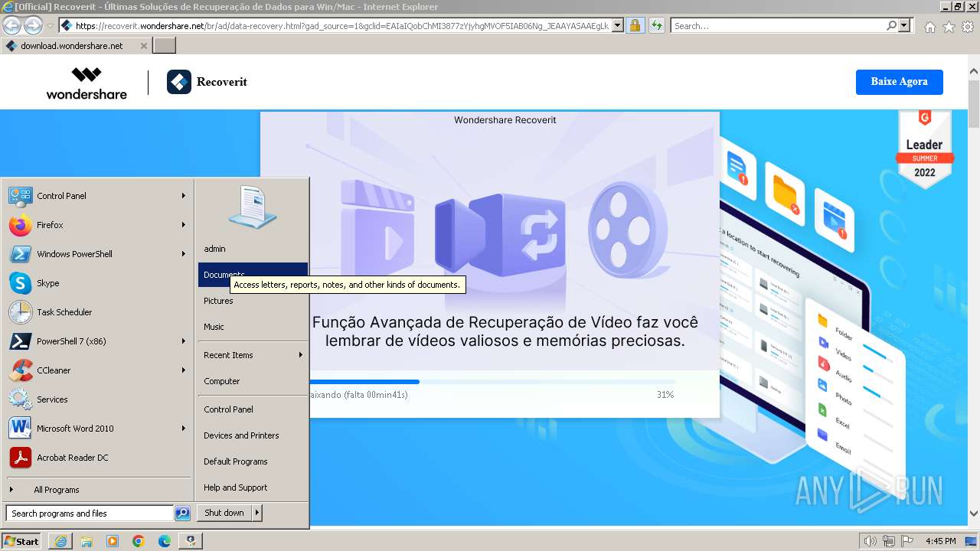The height and width of the screenshot is (551, 980).
Task: Click the Shut down button
Action: 224,513
